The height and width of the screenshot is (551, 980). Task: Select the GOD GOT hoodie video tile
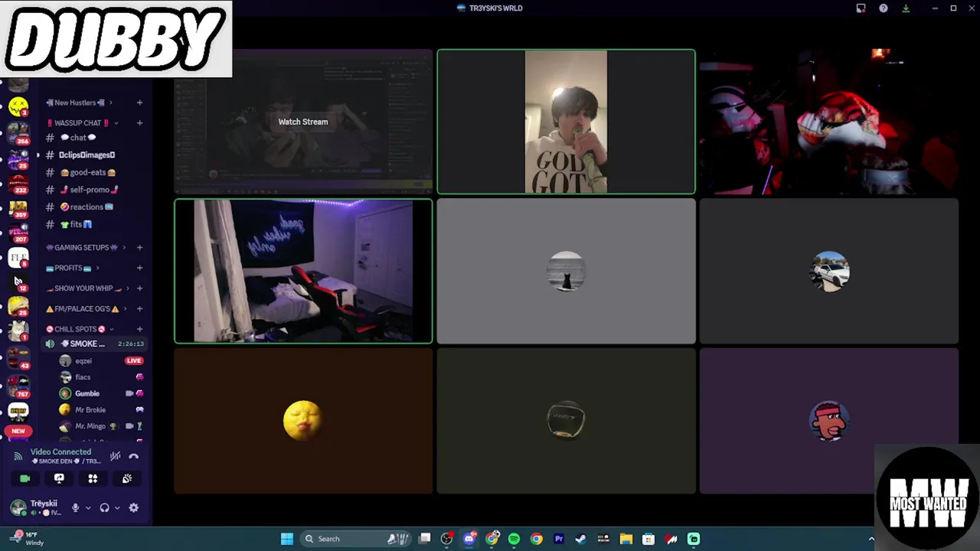click(x=566, y=122)
